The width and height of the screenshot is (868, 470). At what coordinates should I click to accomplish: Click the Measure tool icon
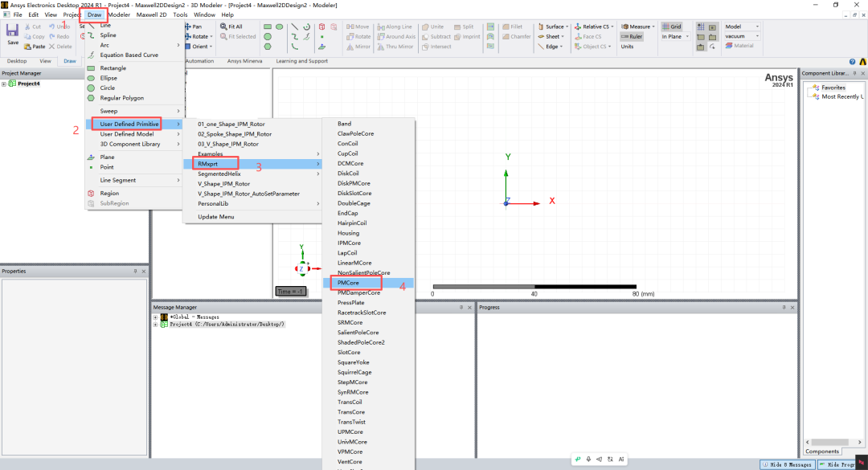625,27
